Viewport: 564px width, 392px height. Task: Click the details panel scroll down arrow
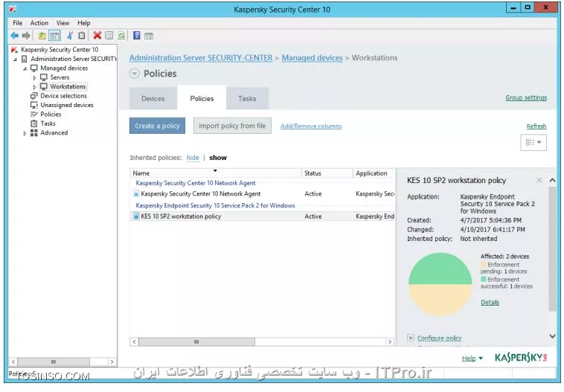coord(553,336)
